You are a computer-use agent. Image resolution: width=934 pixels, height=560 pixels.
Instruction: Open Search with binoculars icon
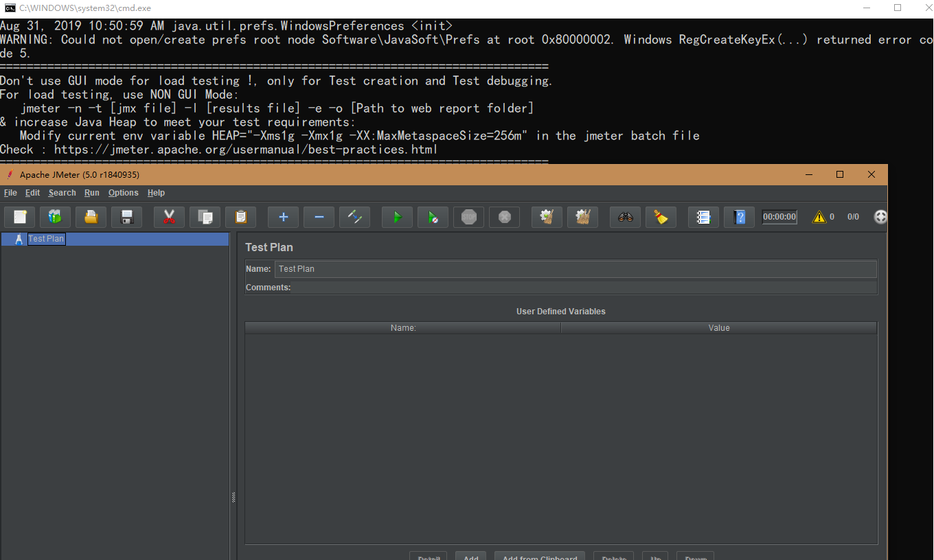625,217
